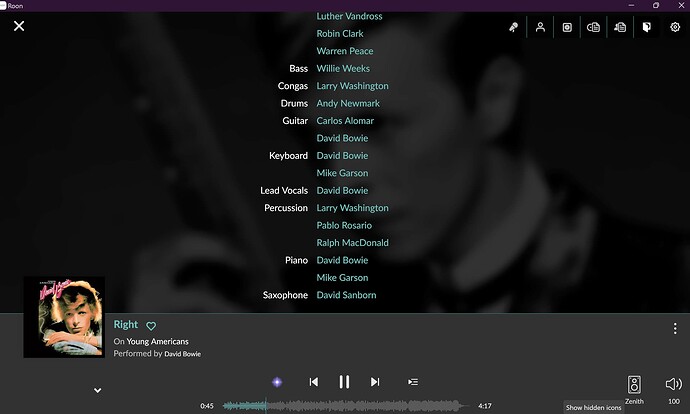Go to the Young Americans album
Viewport: 690px width, 414px height.
[158, 341]
